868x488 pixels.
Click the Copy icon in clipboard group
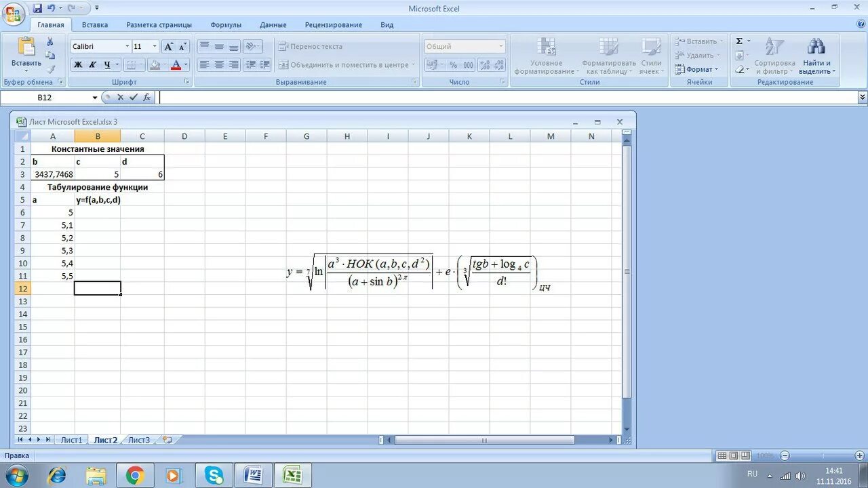click(50, 56)
